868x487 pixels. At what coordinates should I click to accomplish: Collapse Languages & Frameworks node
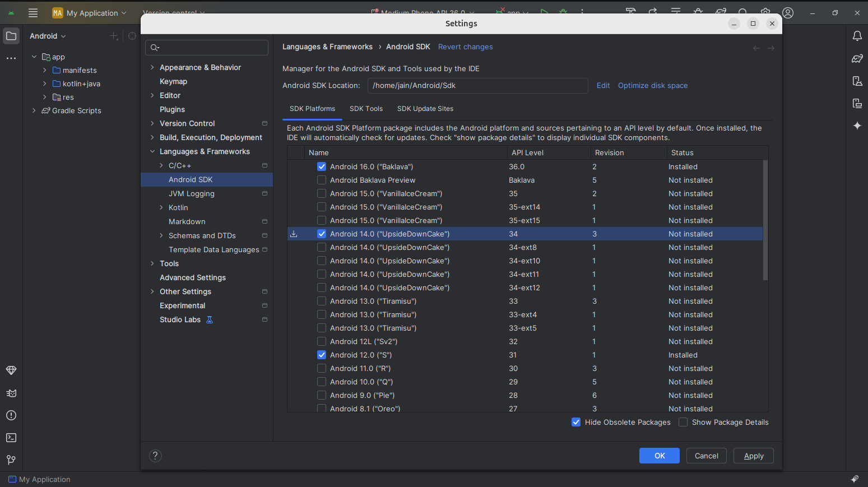point(152,151)
